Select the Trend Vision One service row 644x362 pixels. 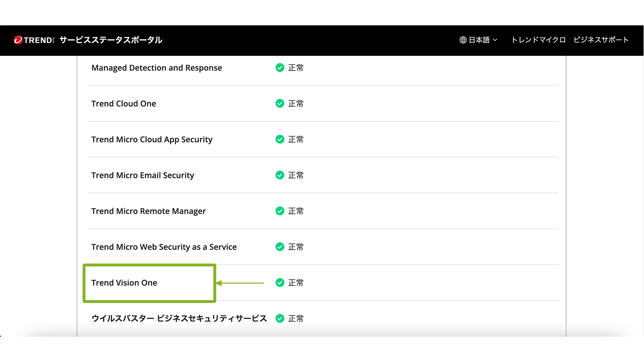124,283
